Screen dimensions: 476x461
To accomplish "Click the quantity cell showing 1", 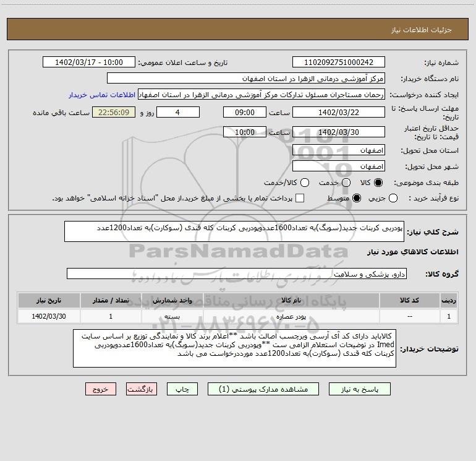I will pyautogui.click(x=111, y=316).
